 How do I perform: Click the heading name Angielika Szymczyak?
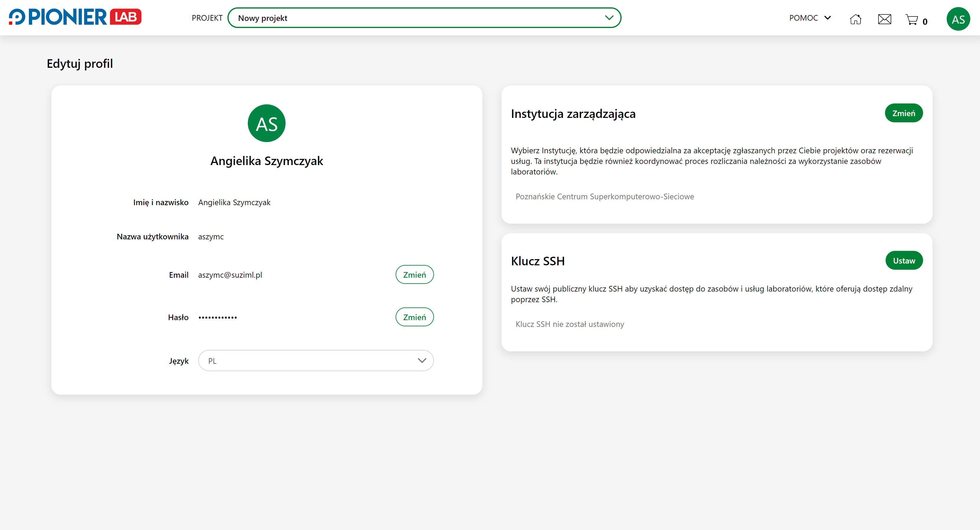pos(267,161)
